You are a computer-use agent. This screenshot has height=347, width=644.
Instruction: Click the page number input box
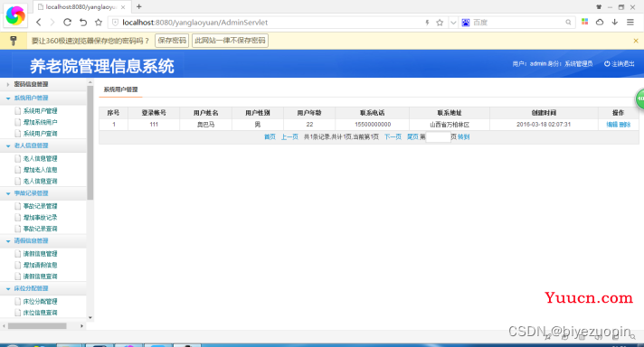tap(439, 137)
